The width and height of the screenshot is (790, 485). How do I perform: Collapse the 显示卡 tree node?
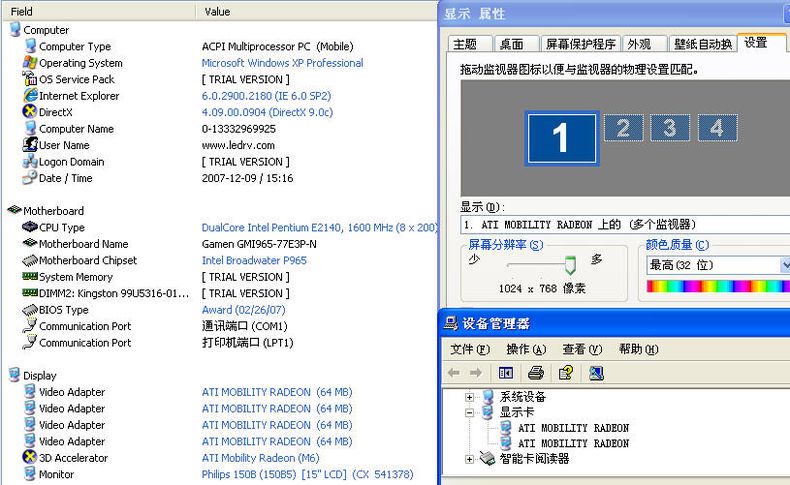[470, 412]
